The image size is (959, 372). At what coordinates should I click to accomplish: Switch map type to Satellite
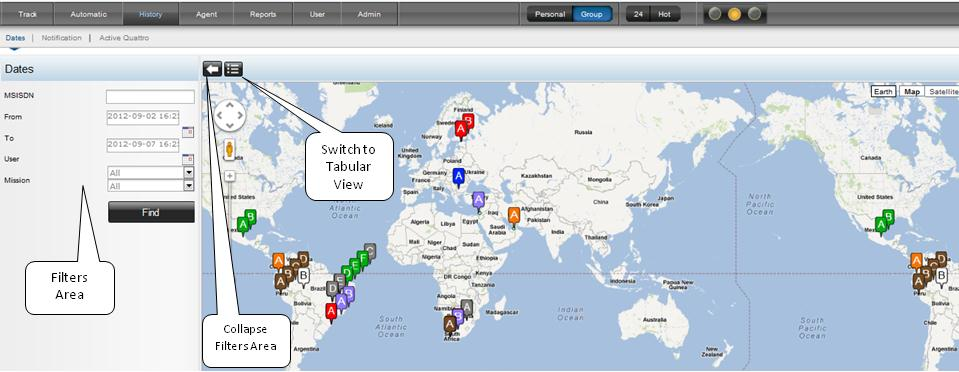(942, 92)
